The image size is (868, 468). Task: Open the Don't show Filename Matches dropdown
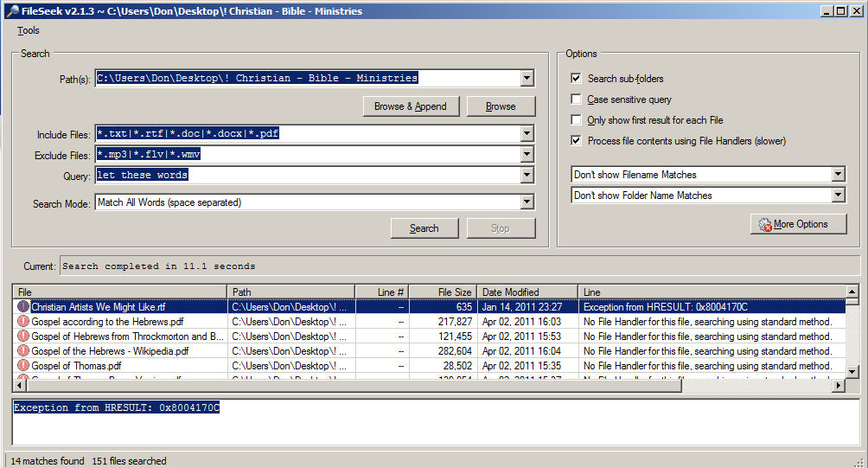(x=837, y=175)
